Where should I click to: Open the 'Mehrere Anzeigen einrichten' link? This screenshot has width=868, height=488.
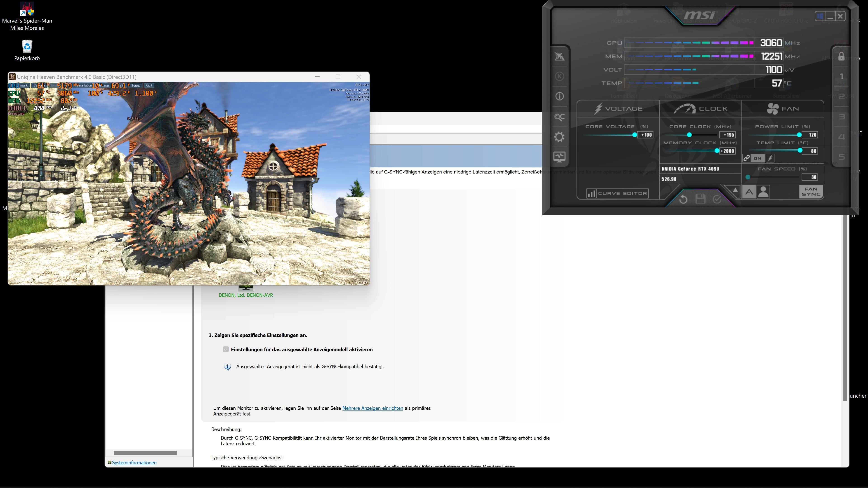pos(373,408)
